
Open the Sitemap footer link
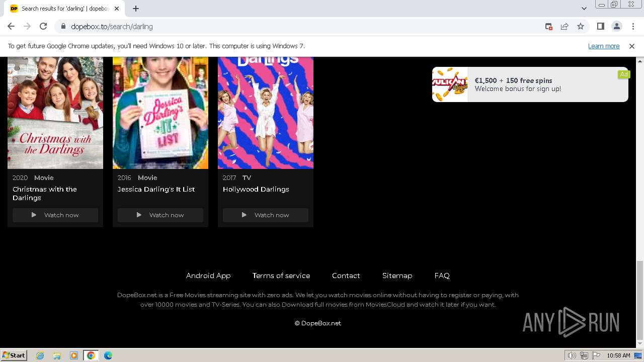pyautogui.click(x=397, y=276)
